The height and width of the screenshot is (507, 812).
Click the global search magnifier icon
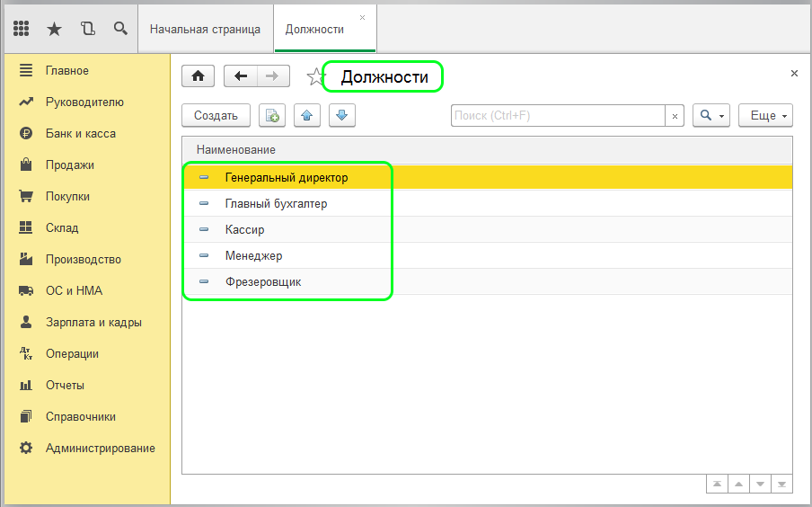click(120, 29)
